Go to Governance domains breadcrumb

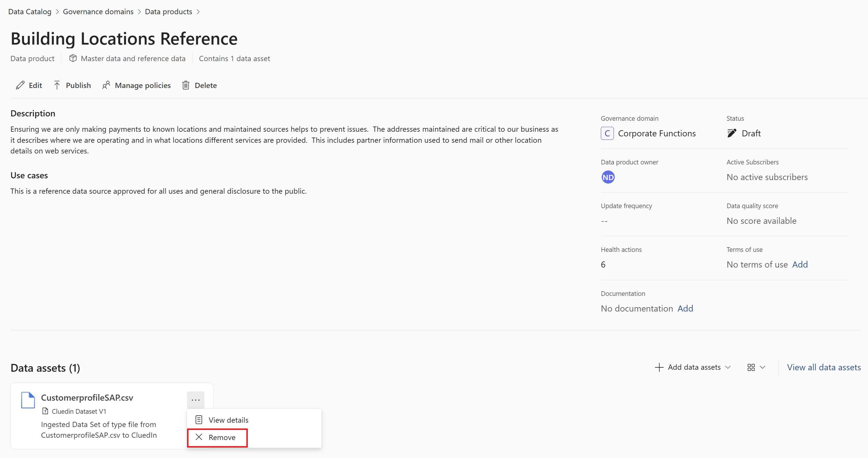pos(98,12)
